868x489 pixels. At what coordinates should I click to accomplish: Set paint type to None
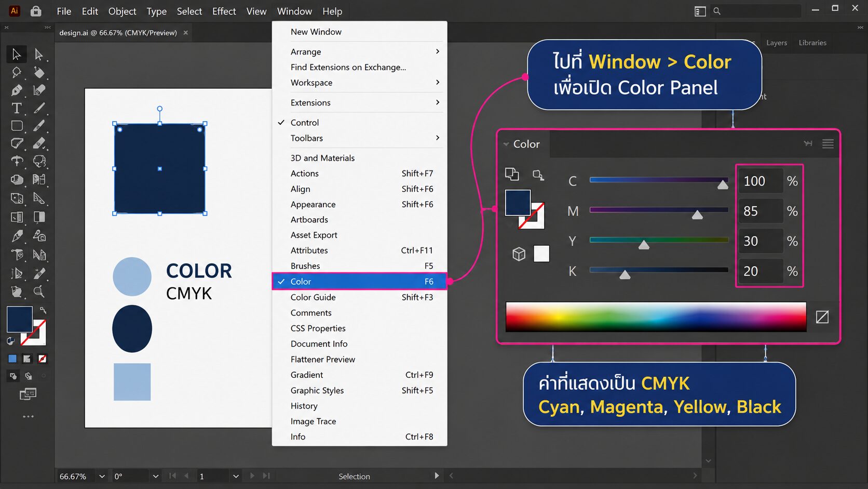click(43, 359)
